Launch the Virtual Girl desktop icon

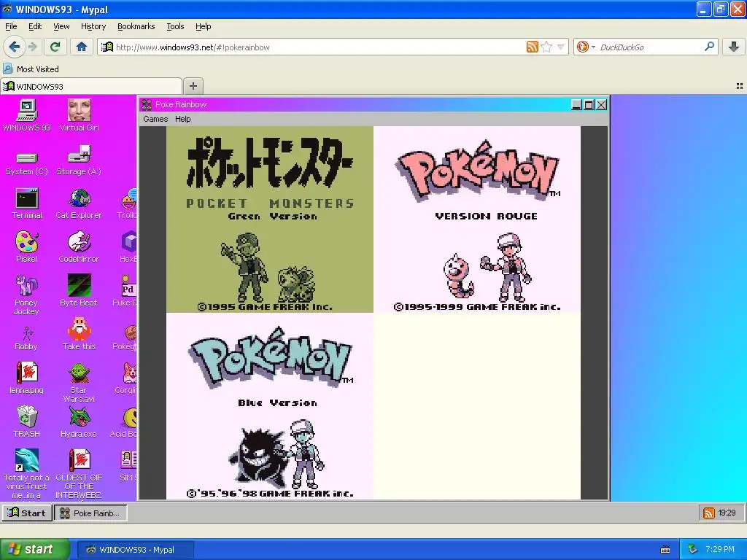(79, 114)
